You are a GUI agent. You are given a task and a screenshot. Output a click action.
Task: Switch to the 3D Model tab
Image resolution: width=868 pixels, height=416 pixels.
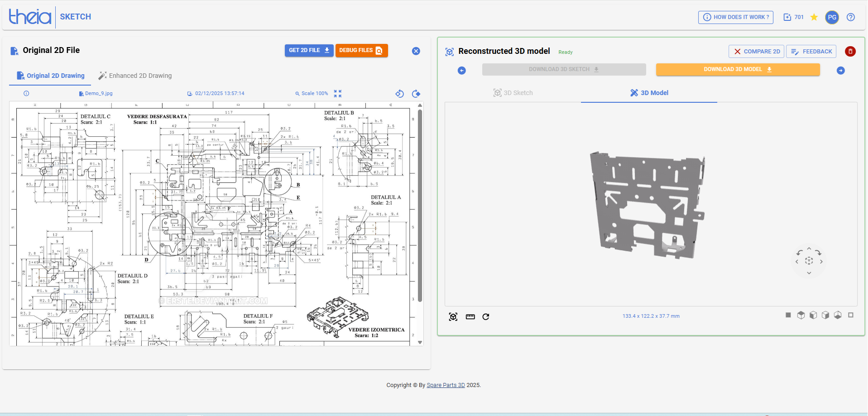pos(649,93)
